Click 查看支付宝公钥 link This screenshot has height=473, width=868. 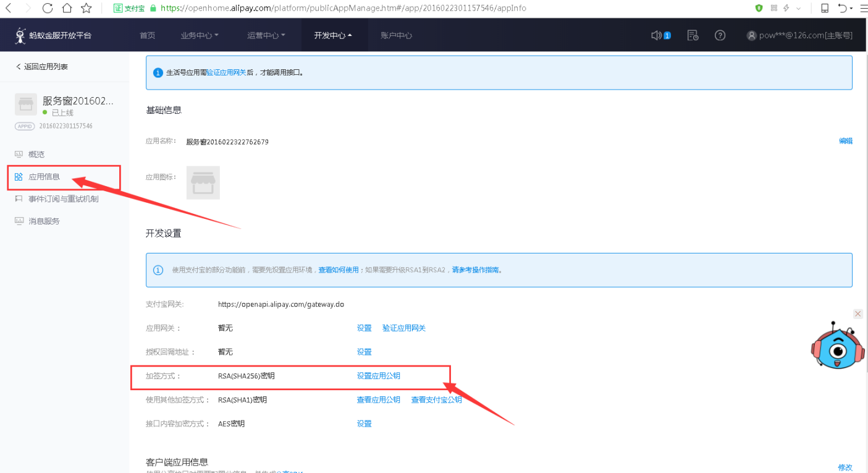pyautogui.click(x=437, y=400)
